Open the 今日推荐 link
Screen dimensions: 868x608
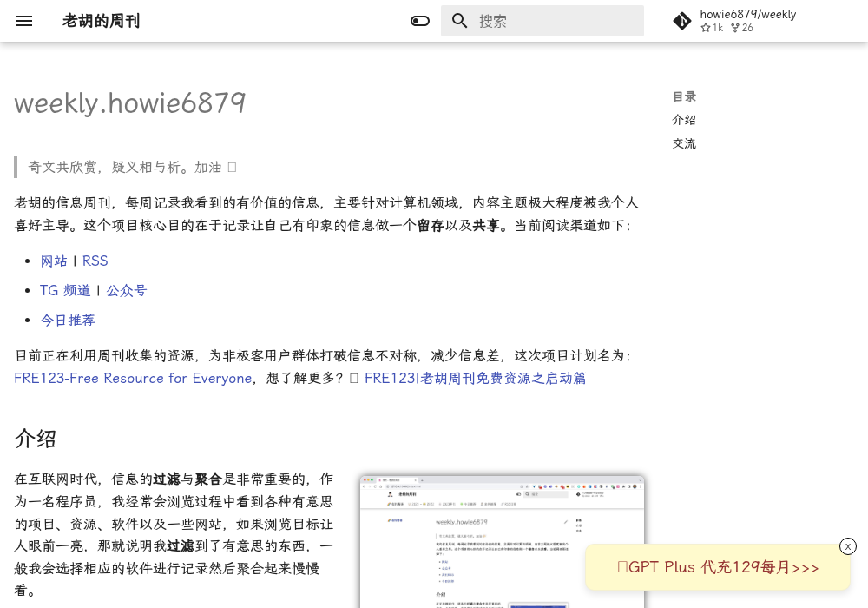68,320
